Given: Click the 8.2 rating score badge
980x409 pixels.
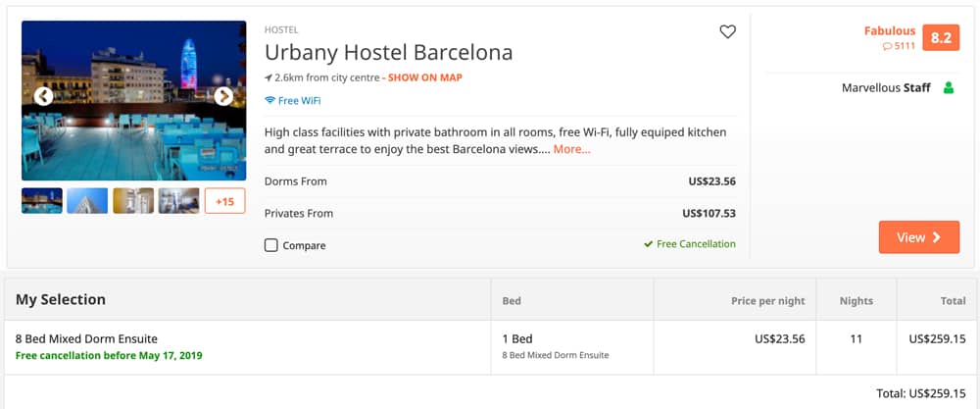Looking at the screenshot, I should tap(941, 37).
